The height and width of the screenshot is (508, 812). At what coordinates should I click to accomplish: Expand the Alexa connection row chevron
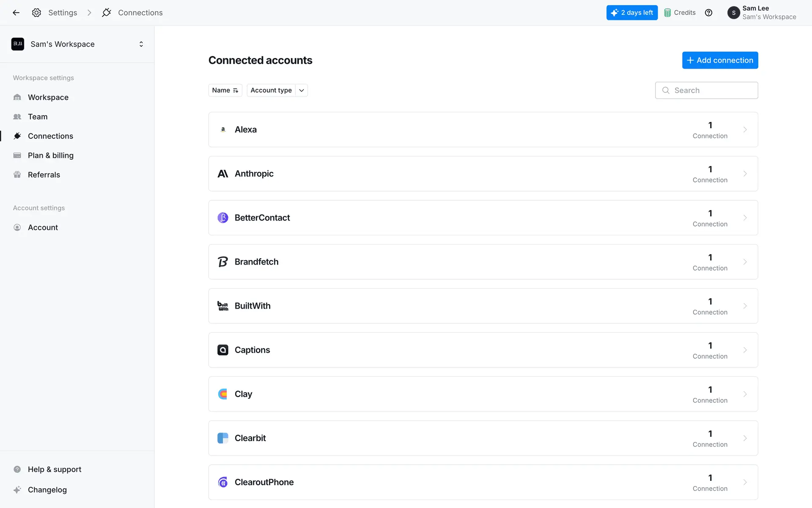(745, 130)
